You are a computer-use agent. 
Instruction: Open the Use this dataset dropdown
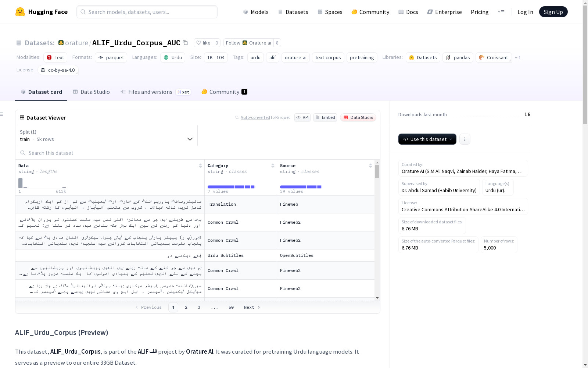427,139
